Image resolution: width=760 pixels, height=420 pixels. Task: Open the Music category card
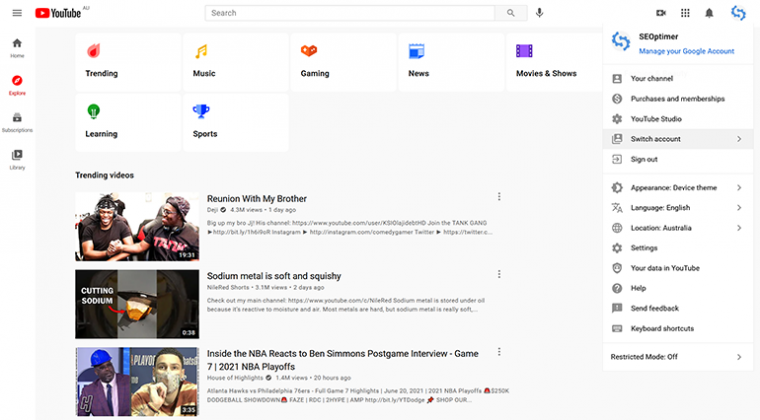(236, 62)
